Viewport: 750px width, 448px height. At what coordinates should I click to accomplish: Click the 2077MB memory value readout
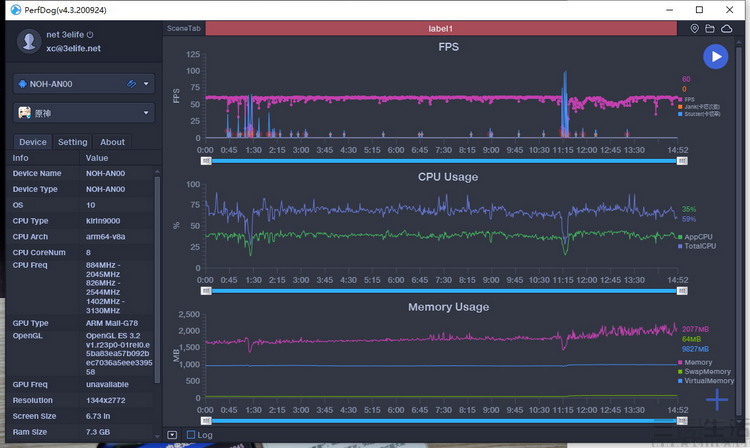[x=695, y=329]
